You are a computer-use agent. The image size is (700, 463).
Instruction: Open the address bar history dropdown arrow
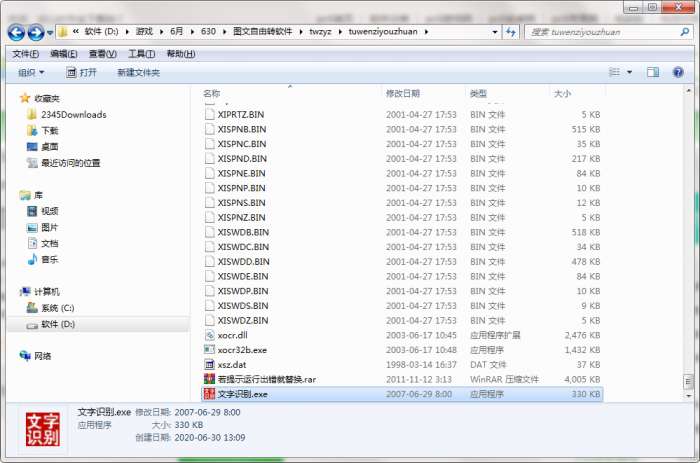[495, 32]
